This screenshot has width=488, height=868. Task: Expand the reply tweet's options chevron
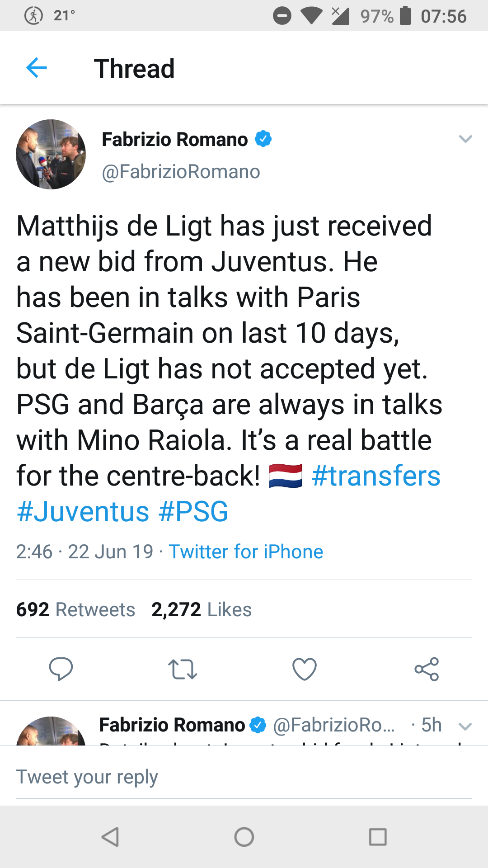(465, 726)
